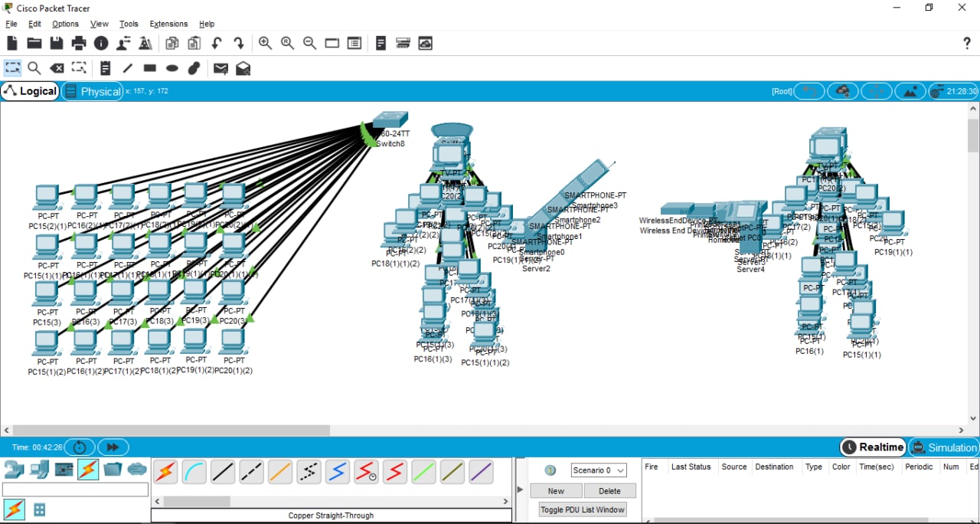Click the workspace vertical scrollbar thumb
The image size is (980, 524).
pyautogui.click(x=973, y=136)
